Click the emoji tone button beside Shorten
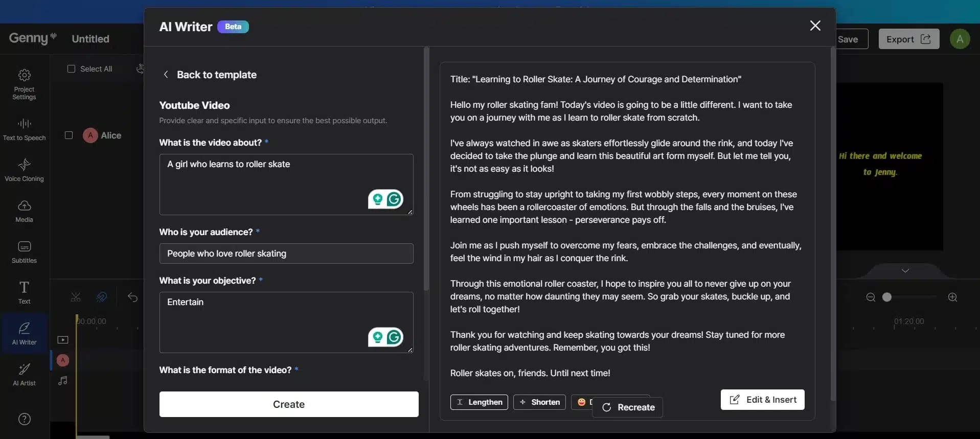 [581, 402]
